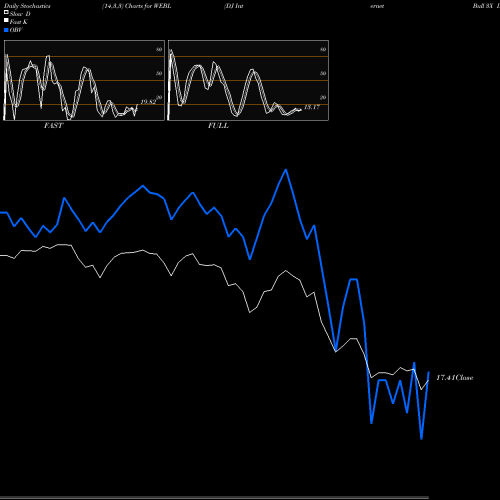Open the FAST stochastic chart panel
Image resolution: width=500 pixels, height=500 pixels.
coord(84,80)
